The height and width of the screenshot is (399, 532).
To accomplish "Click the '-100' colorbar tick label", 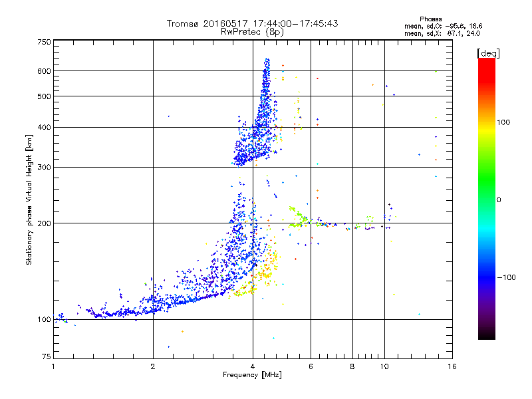I will coord(506,277).
